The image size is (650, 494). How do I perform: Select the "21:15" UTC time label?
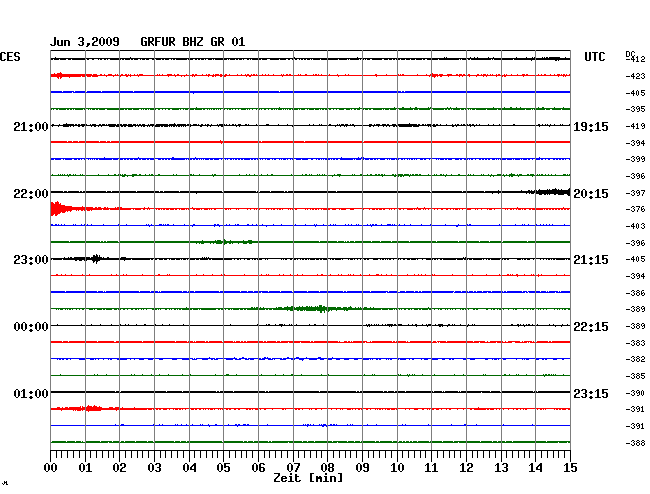tap(591, 260)
